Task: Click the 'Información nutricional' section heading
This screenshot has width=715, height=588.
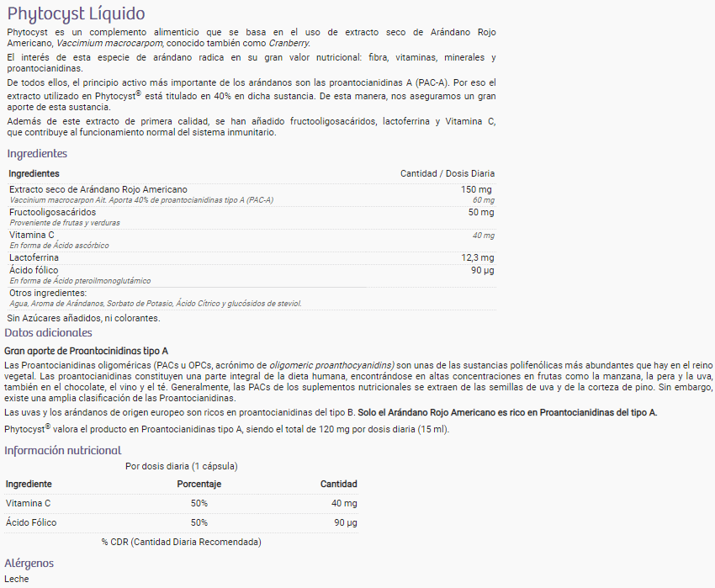Action: tap(63, 451)
